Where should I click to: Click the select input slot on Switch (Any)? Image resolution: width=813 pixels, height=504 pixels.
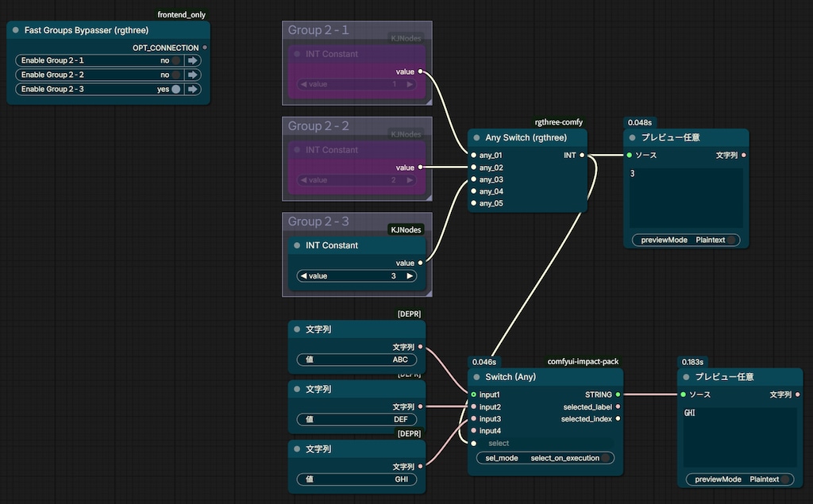tap(474, 444)
